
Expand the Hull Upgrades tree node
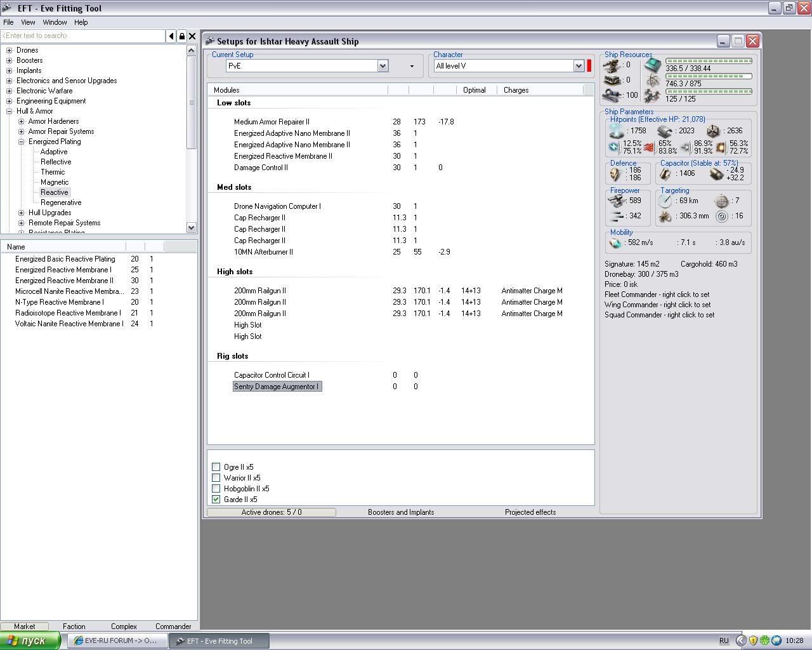[x=21, y=213]
